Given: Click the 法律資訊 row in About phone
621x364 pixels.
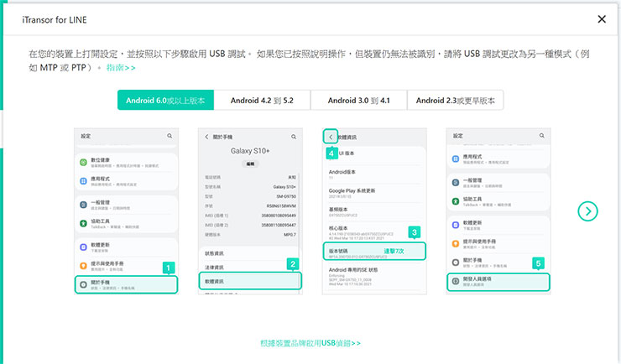Looking at the screenshot, I should 250,266.
